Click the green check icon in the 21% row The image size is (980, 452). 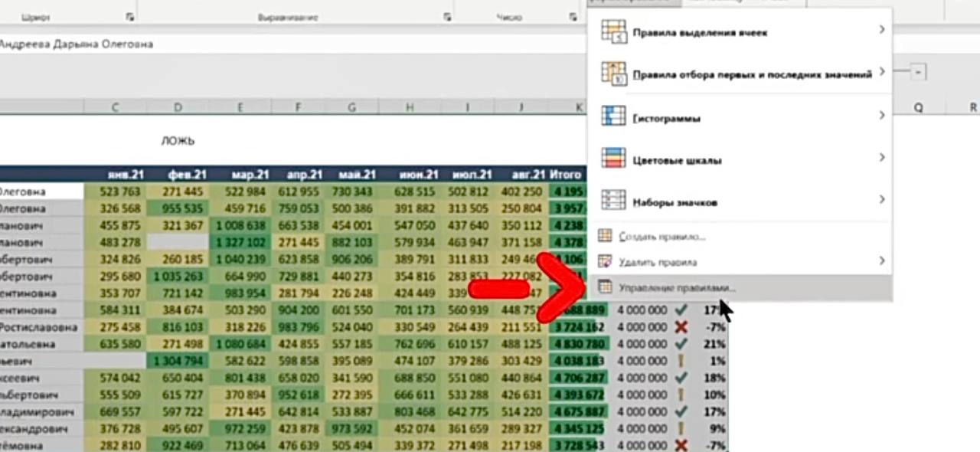680,344
